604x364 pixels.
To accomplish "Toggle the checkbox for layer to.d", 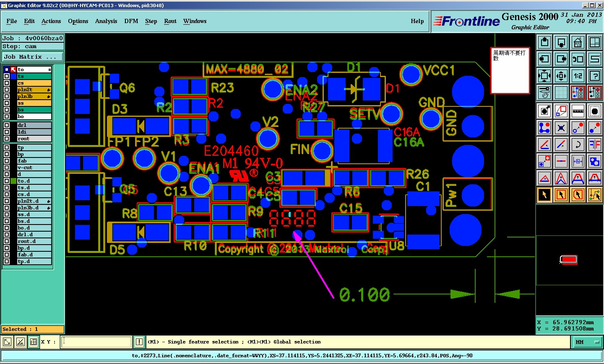I will [6, 181].
